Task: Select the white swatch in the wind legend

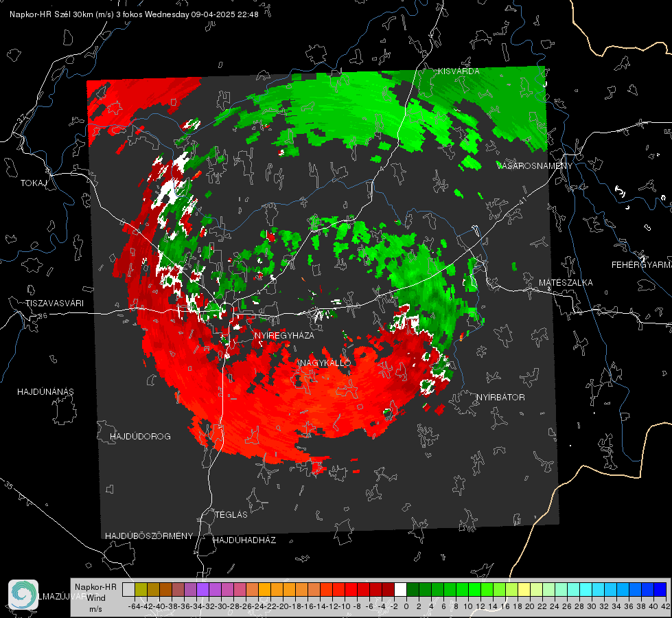Action: [x=400, y=589]
